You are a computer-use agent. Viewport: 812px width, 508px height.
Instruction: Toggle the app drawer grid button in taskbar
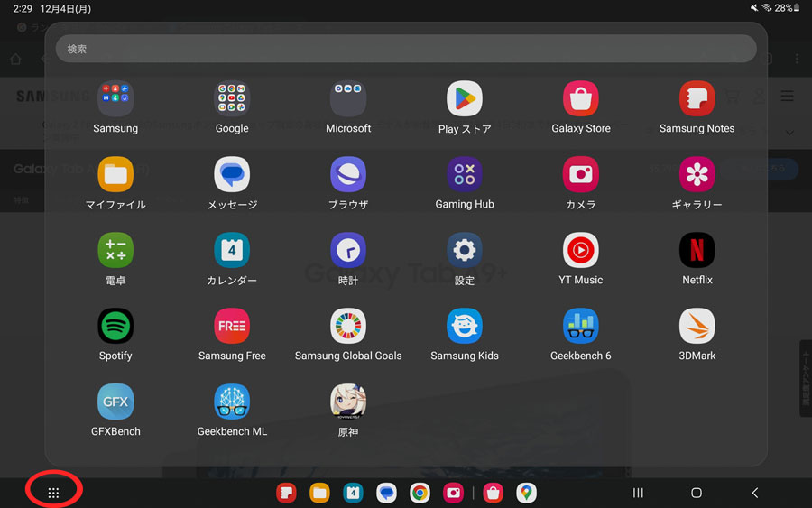(53, 493)
